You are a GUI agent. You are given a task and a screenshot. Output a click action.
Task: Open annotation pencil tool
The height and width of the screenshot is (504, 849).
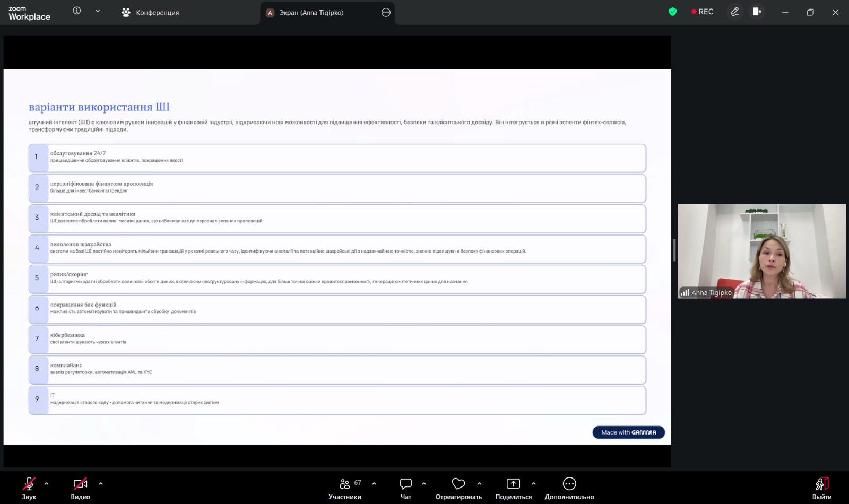[734, 12]
